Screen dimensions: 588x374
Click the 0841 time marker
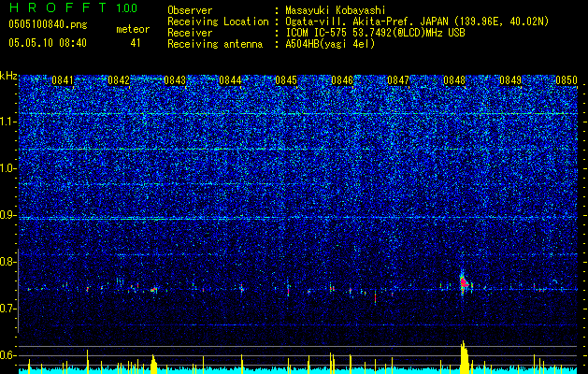[63, 80]
